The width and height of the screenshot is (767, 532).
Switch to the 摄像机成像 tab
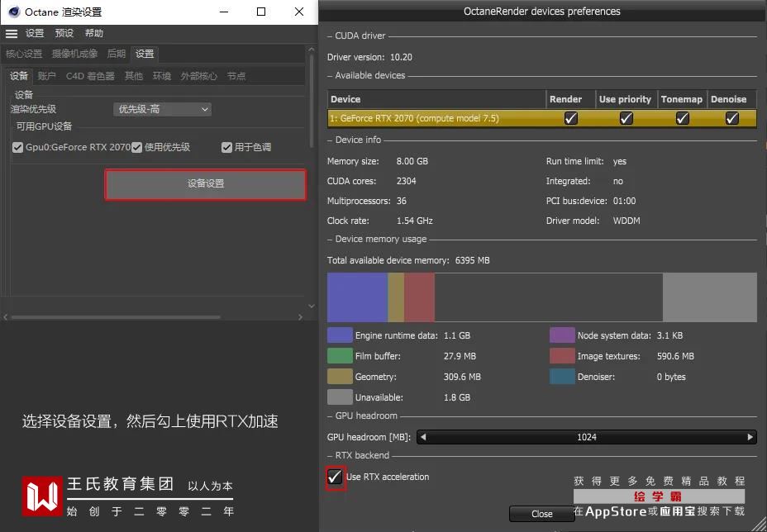click(x=75, y=54)
